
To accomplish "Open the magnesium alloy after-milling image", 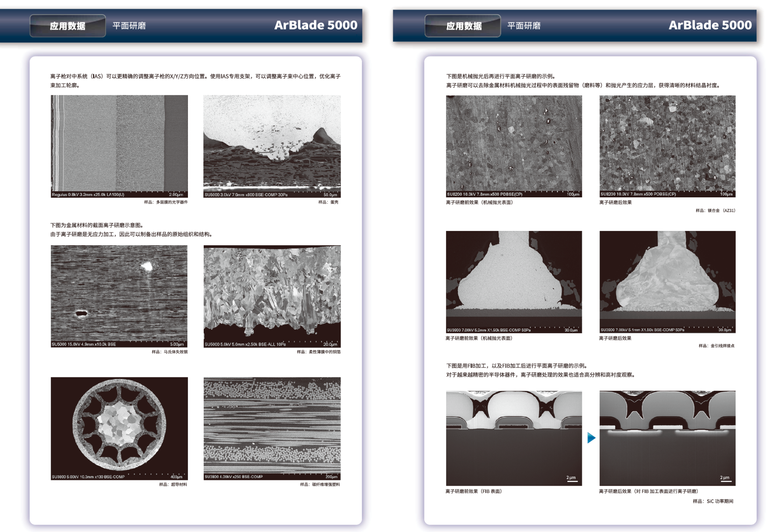I will coord(667,146).
